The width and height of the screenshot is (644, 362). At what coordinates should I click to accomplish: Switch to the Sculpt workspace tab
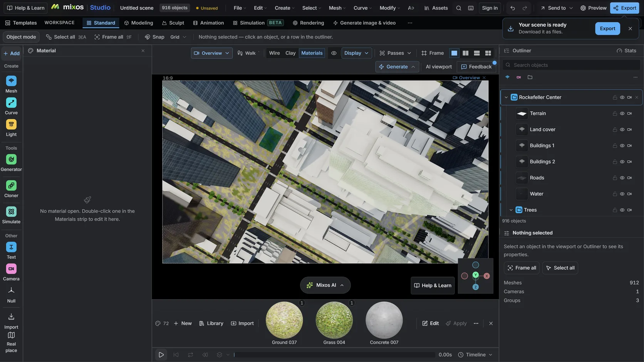coord(173,23)
